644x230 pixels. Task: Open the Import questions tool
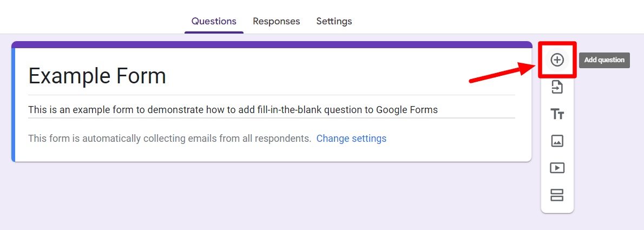(557, 87)
